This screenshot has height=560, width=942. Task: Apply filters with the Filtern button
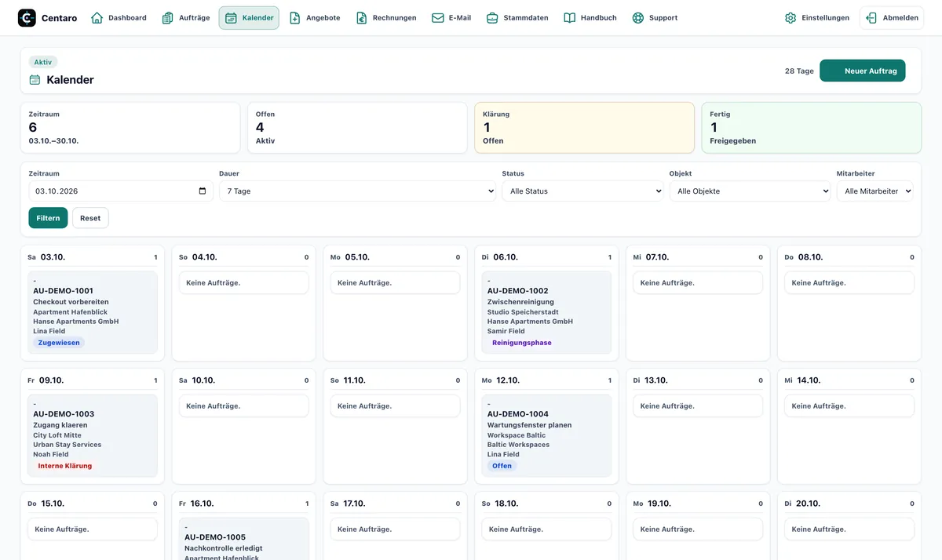[x=48, y=218]
